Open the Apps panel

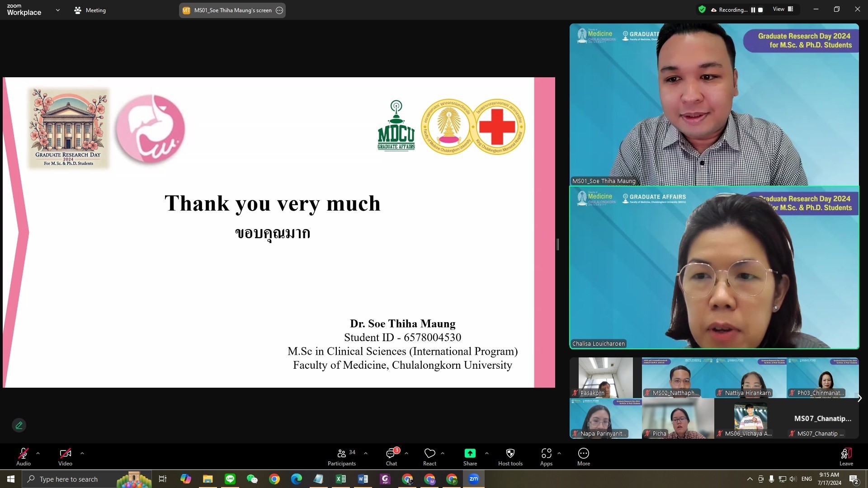coord(546,456)
